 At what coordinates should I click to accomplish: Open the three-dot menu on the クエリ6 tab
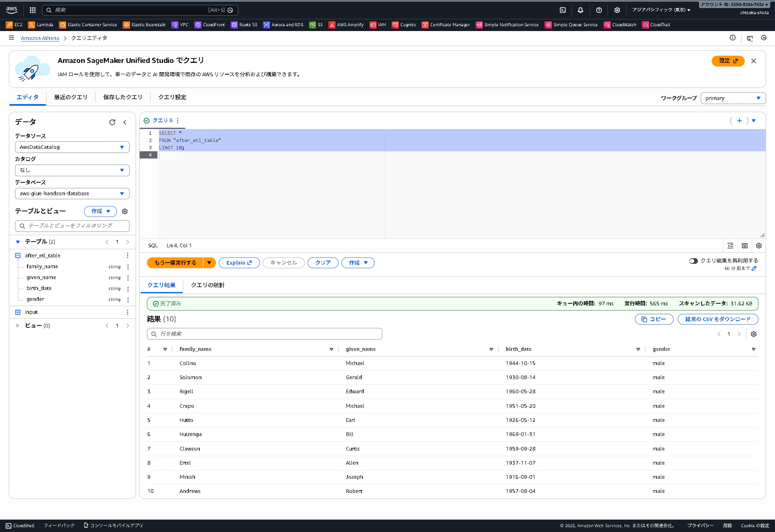pyautogui.click(x=177, y=120)
